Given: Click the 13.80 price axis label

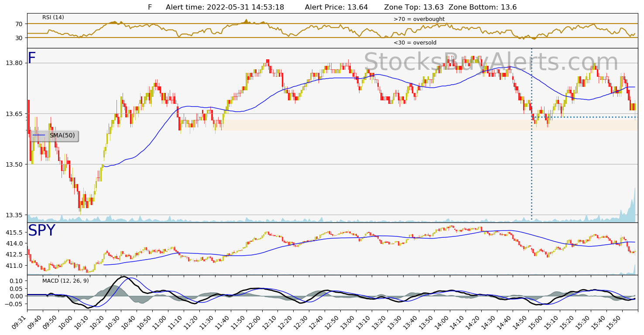Looking at the screenshot, I should tap(14, 63).
